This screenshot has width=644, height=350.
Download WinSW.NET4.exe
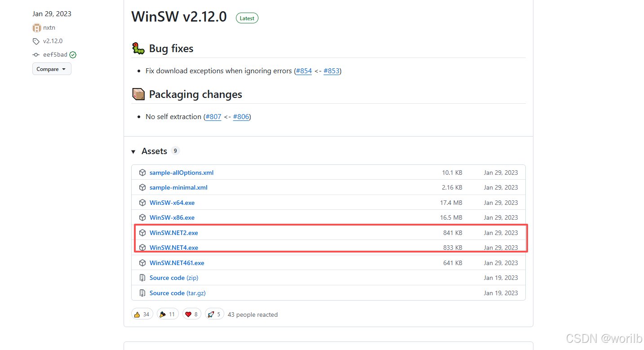click(174, 248)
